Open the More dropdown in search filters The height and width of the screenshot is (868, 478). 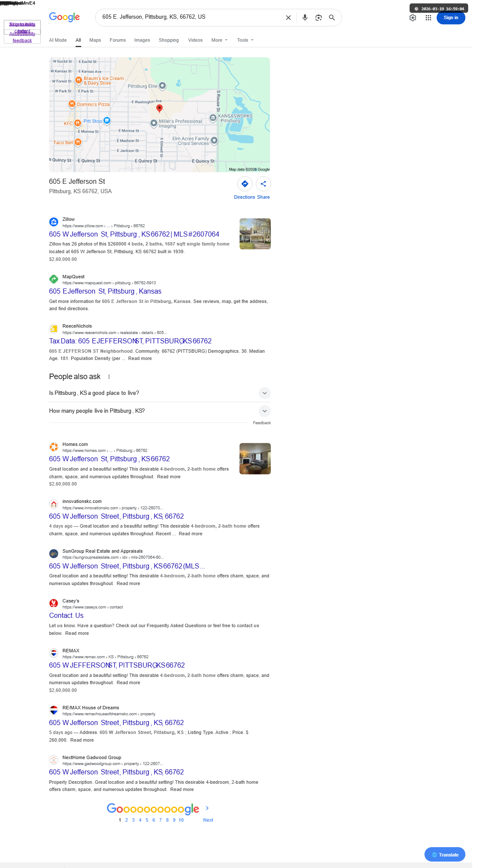pos(219,40)
